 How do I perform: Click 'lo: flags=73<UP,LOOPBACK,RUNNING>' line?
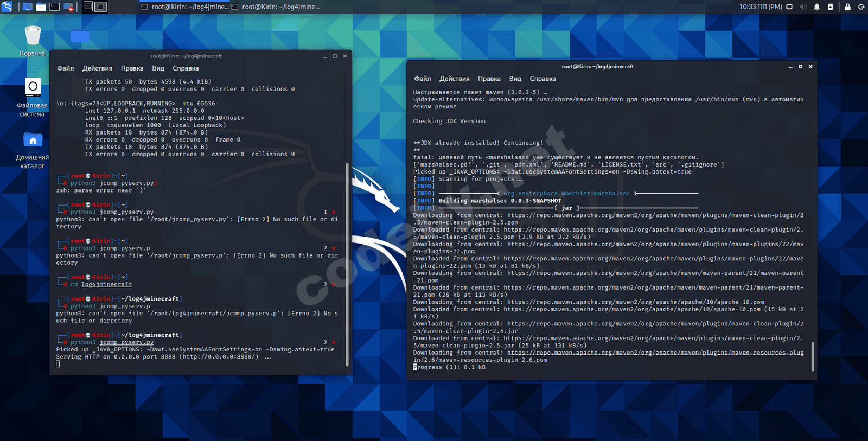(136, 104)
